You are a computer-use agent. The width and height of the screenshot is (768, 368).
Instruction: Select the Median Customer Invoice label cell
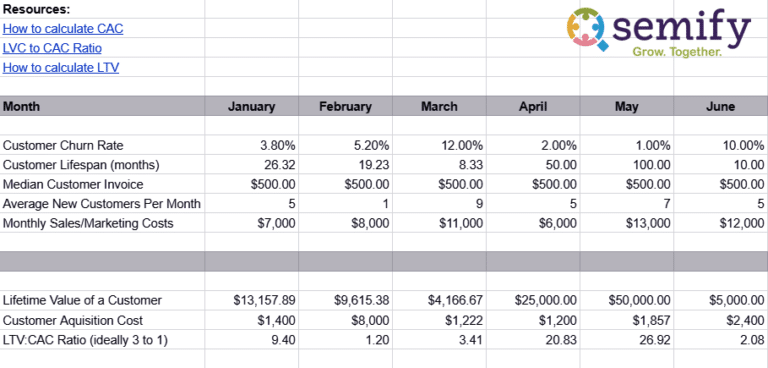[x=102, y=184]
